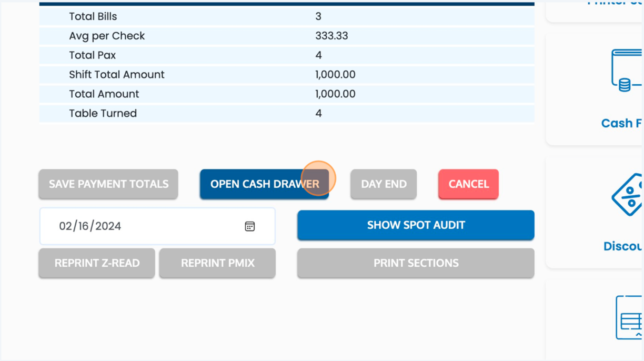Cancel using the red CANCEL button
Screen dimensions: 644x361
coord(468,184)
